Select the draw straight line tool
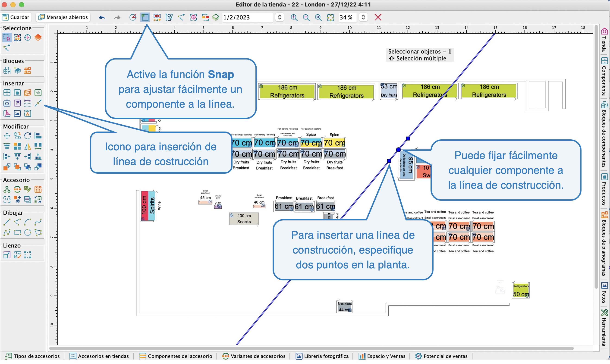The height and width of the screenshot is (364, 610). [x=7, y=222]
